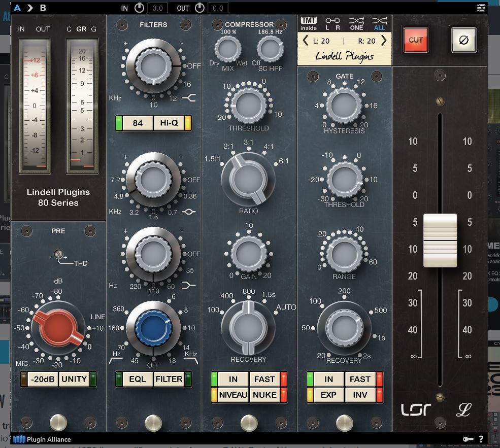500x448 pixels.
Task: Toggle the EQL button
Action: (x=138, y=379)
